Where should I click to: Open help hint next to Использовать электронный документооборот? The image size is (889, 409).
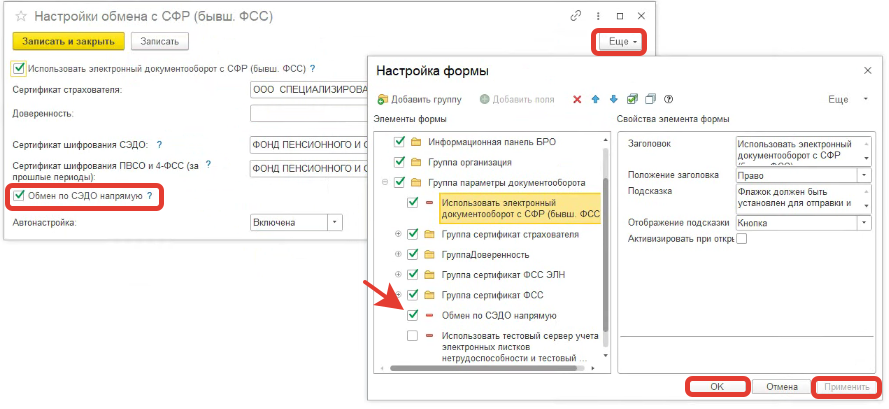[312, 69]
